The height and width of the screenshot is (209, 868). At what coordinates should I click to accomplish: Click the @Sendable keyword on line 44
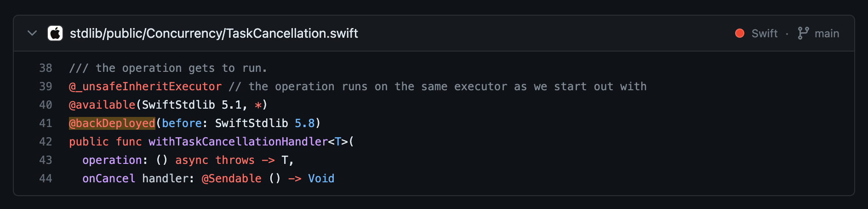(232, 179)
